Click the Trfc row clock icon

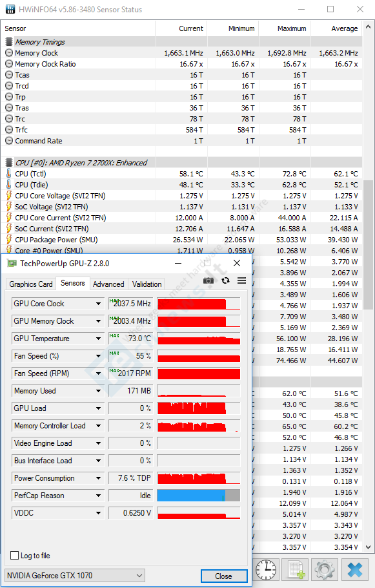tap(9, 130)
